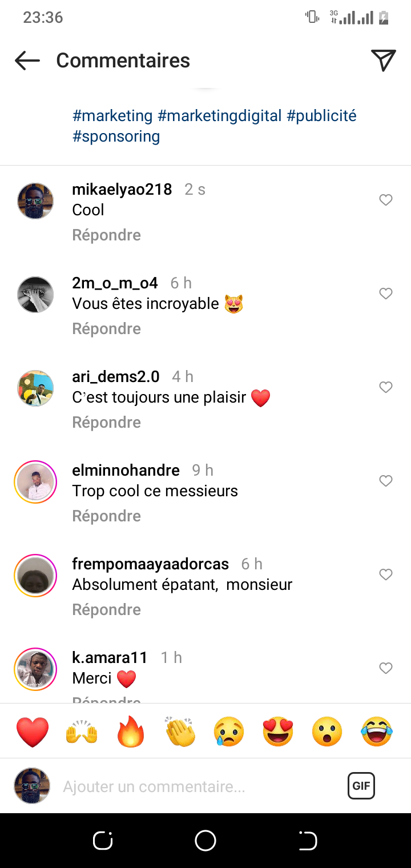This screenshot has height=868, width=411.
Task: Open the GIF picker button
Action: [x=361, y=786]
